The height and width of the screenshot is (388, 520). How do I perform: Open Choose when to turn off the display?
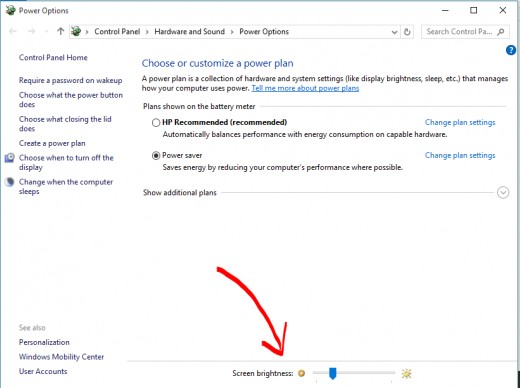66,162
